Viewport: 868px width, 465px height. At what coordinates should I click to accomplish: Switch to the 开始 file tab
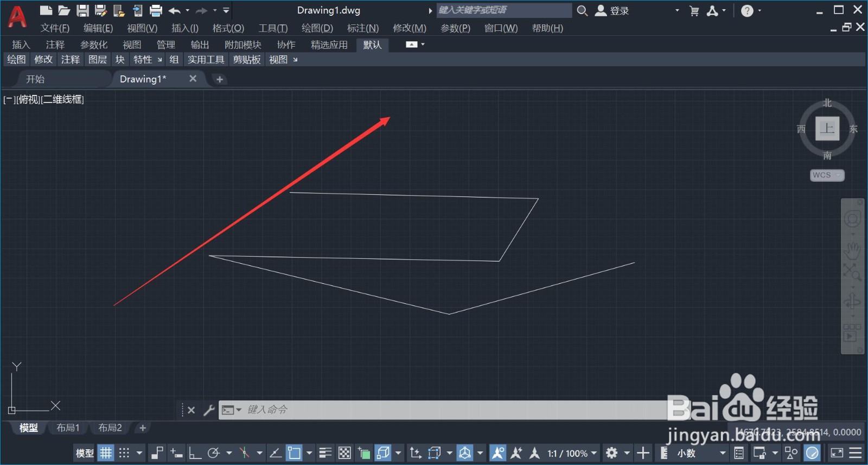[35, 79]
